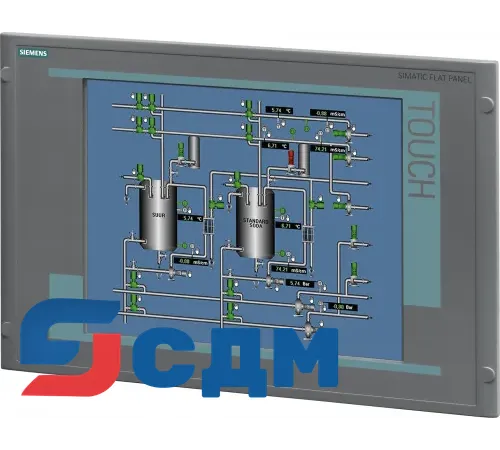Select 5.74 °C readout beside left tank
The image size is (500, 450).
tap(190, 218)
